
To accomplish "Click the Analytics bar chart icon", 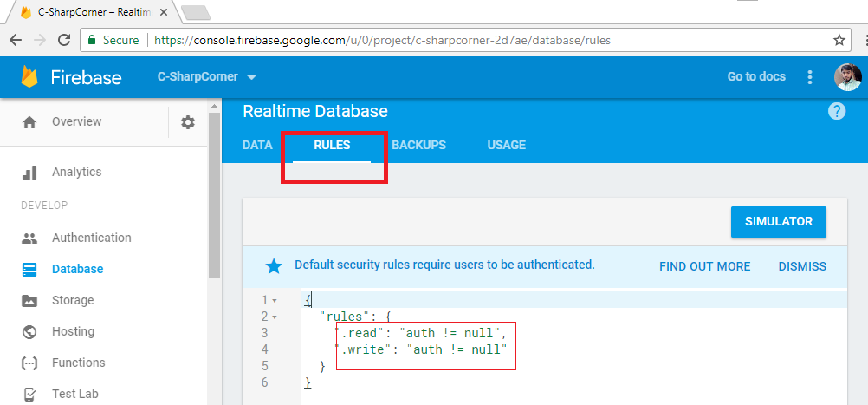I will 29,173.
